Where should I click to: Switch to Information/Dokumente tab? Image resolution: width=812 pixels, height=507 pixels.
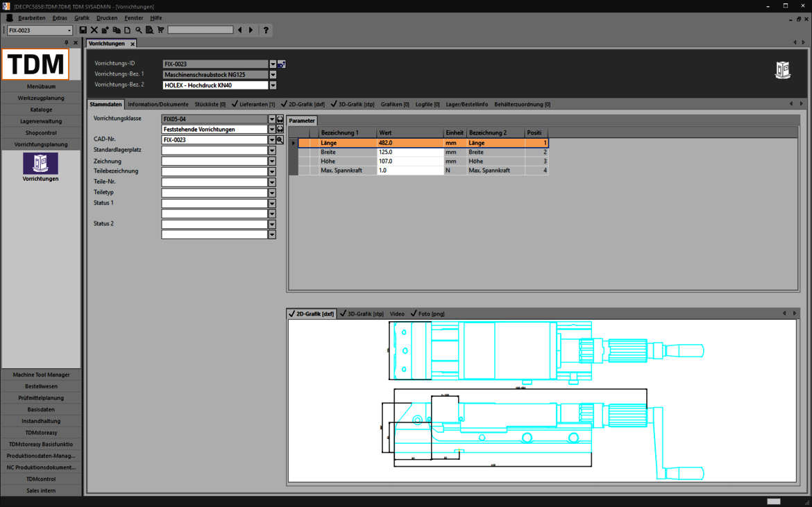pos(158,104)
